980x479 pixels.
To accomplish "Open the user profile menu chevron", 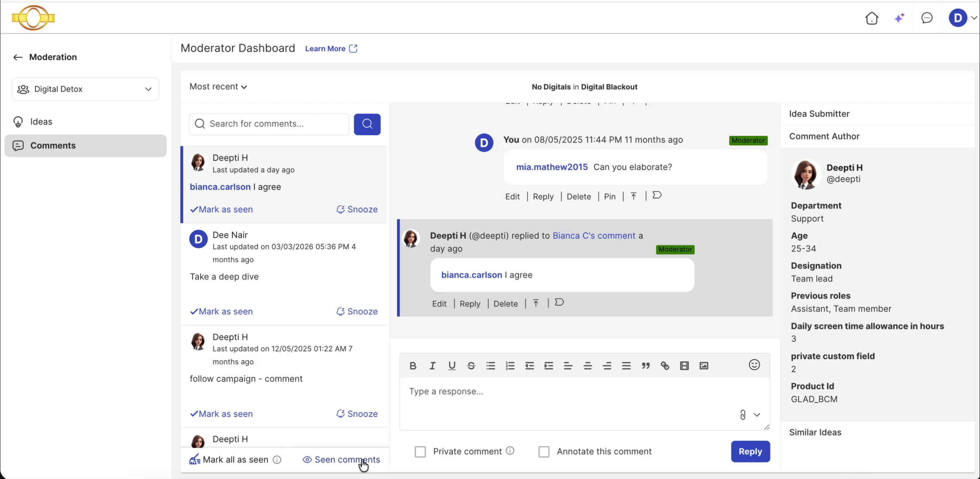I will point(974,17).
